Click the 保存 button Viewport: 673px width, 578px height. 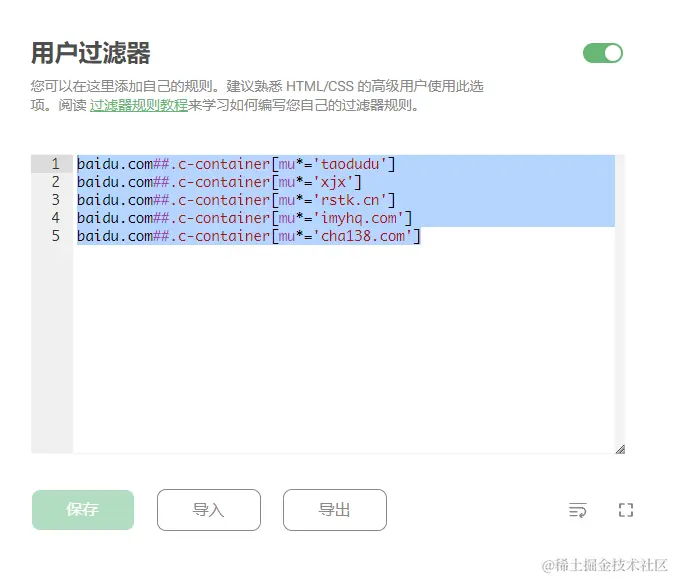click(83, 510)
